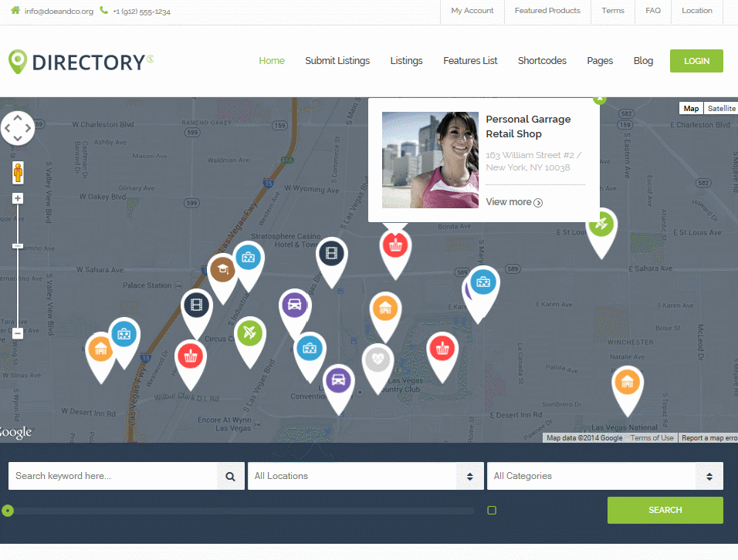Open the All Categories dropdown
Viewport: 738px width, 560px height.
[x=605, y=476]
